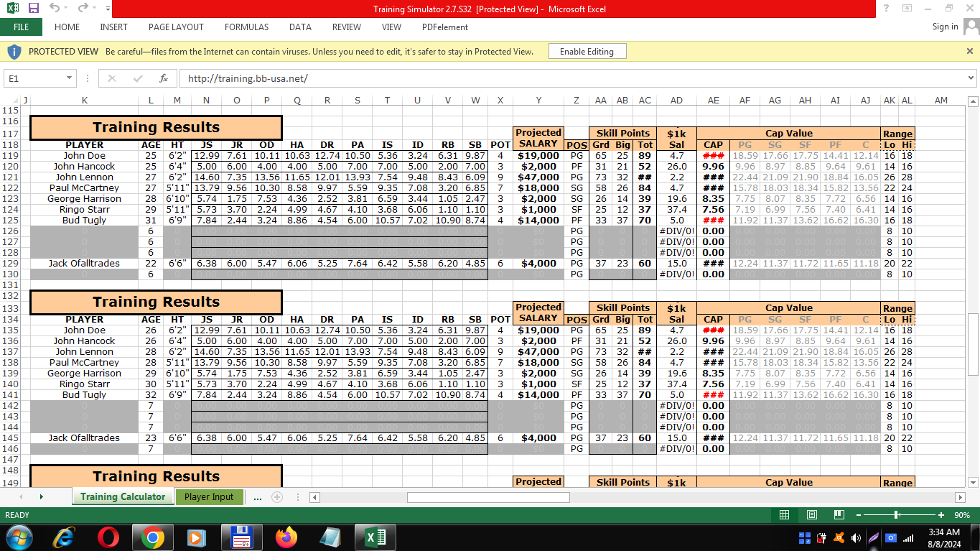Select column Y header

(x=538, y=101)
